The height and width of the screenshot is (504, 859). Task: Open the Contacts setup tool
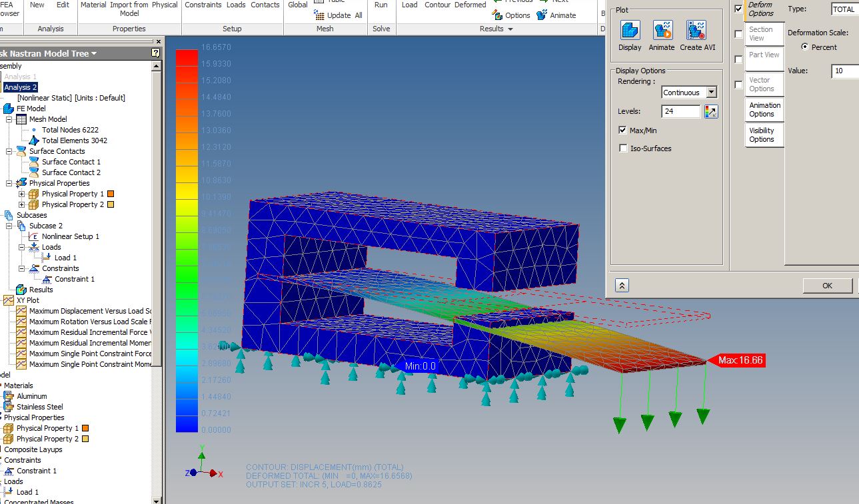pyautogui.click(x=265, y=4)
